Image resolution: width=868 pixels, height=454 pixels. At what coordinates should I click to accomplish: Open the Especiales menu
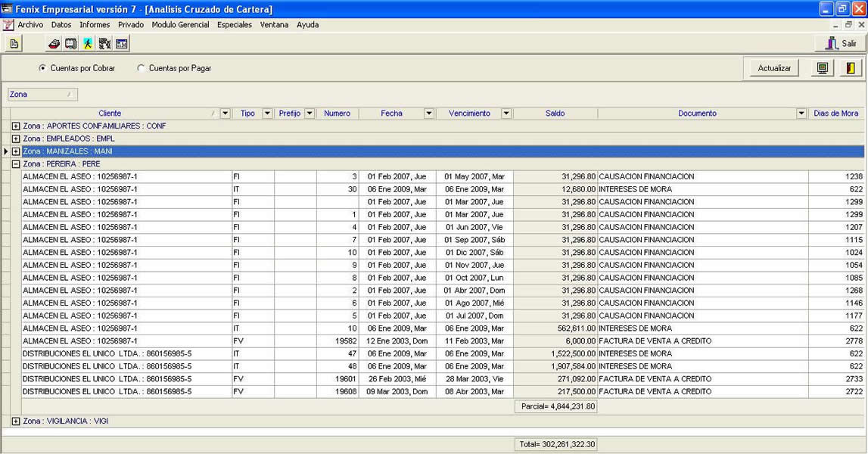(235, 25)
